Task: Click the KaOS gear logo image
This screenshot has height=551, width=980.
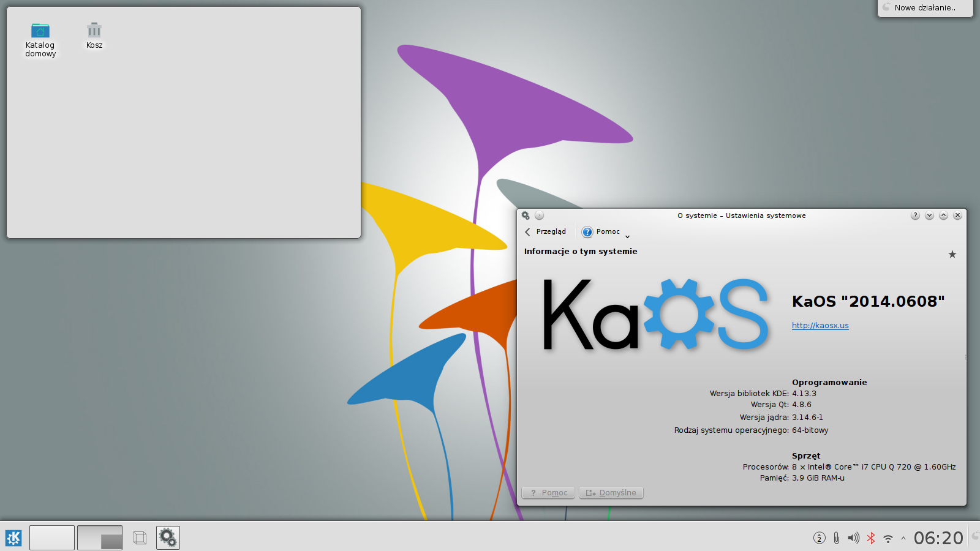Action: 656,314
